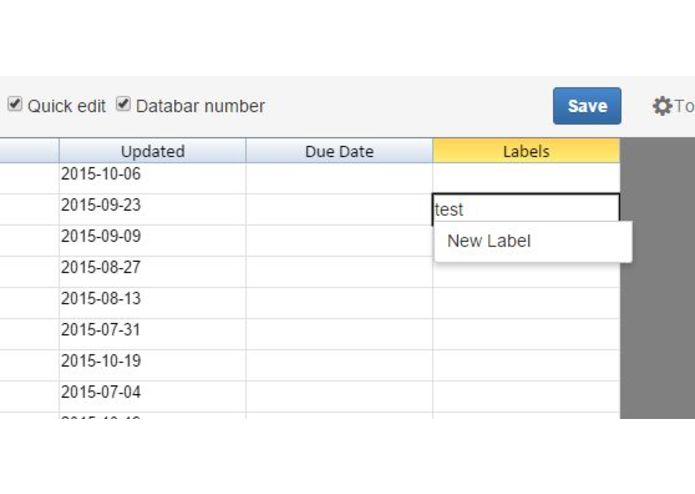Uncheck the Quick edit checkbox
The width and height of the screenshot is (695, 494).
(x=15, y=105)
